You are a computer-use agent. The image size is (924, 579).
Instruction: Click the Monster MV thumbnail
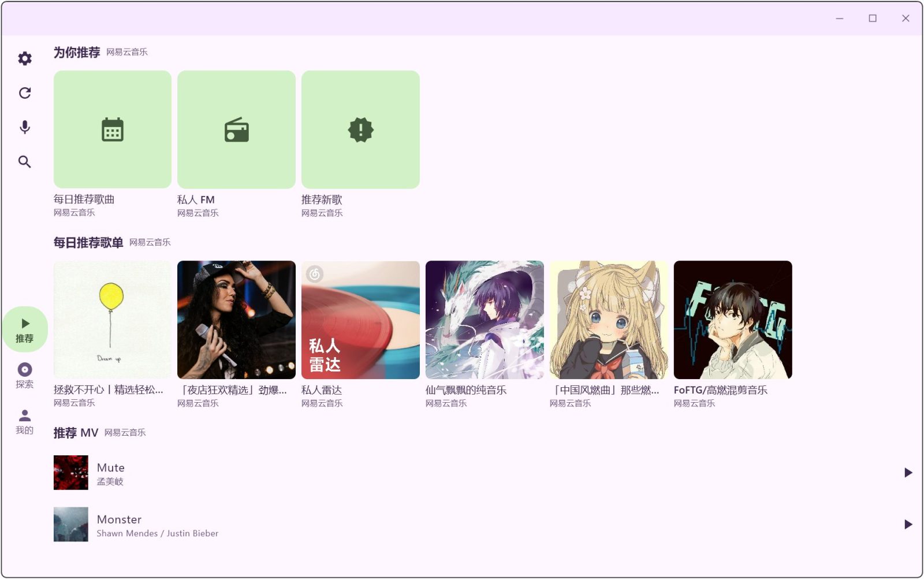point(71,525)
